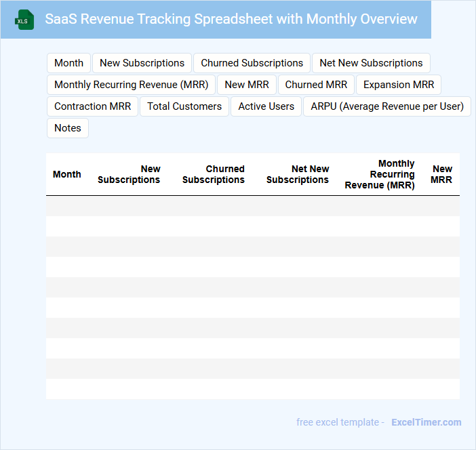Click the Contraction MRR tag
476x450 pixels.
point(92,106)
